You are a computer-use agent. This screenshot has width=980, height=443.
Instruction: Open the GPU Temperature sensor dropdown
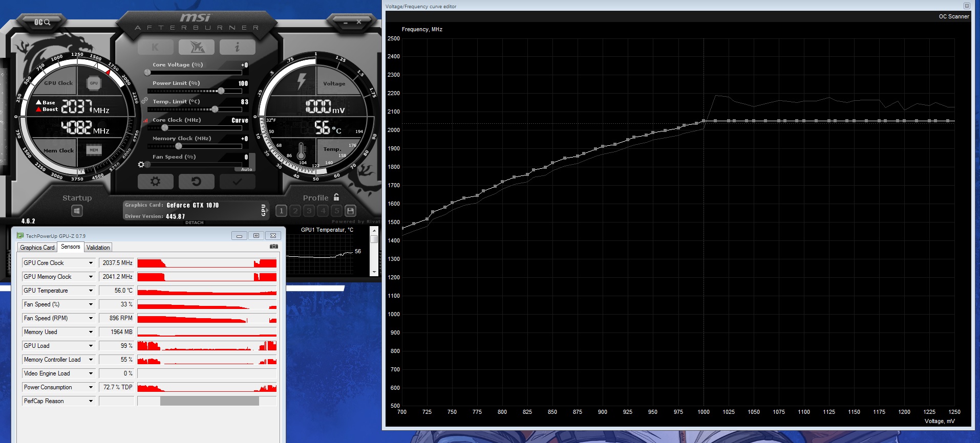click(x=91, y=291)
